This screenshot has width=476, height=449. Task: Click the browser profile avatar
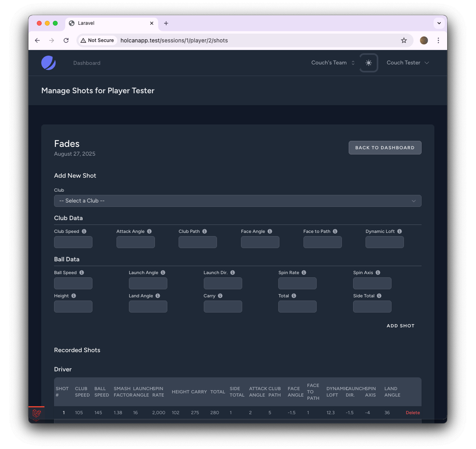coord(424,40)
